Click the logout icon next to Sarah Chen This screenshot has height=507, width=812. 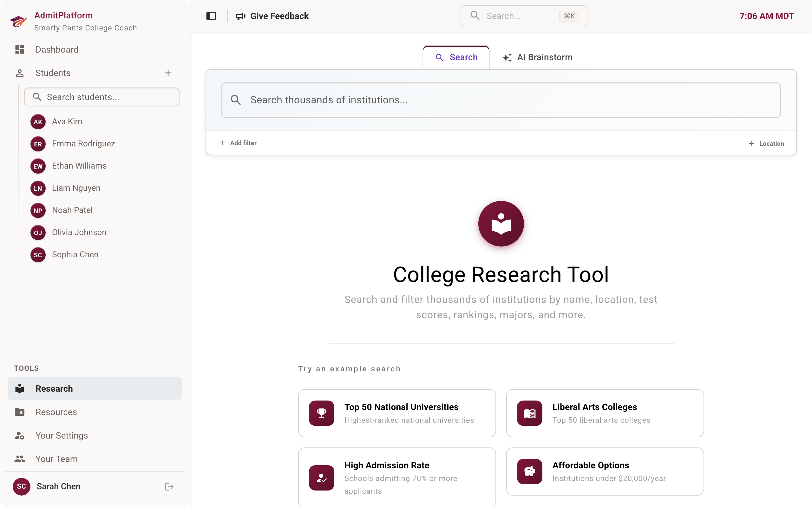169,486
